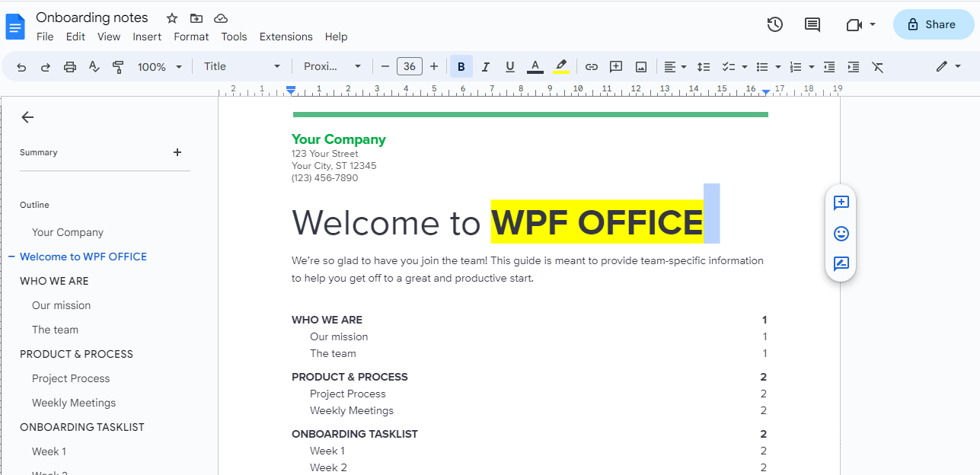This screenshot has height=475, width=980.
Task: Go to WHO WE ARE in outline
Action: 54,281
